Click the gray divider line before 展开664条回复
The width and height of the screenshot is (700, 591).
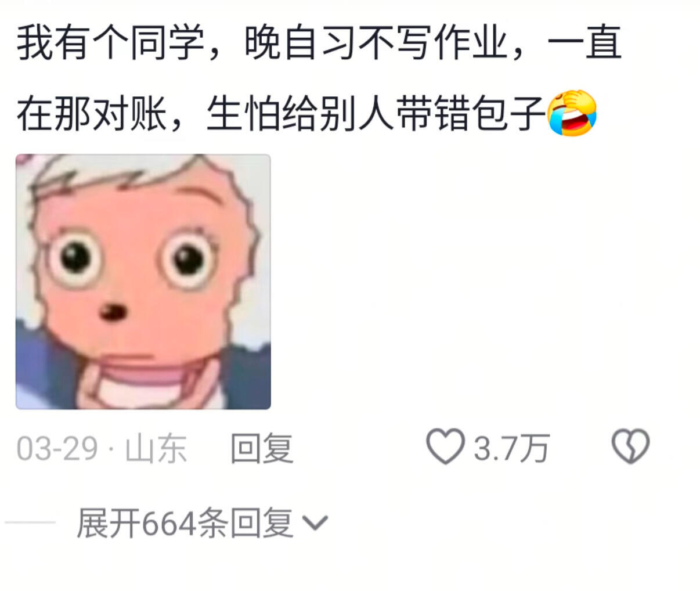tap(30, 522)
